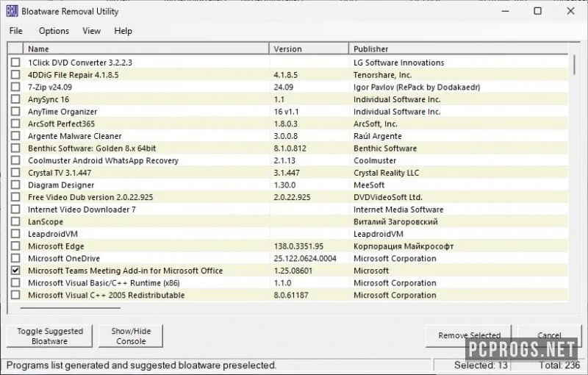Click publisher Tenorshare, Inc. cell
Viewport: 588px width, 375px height.
[382, 75]
